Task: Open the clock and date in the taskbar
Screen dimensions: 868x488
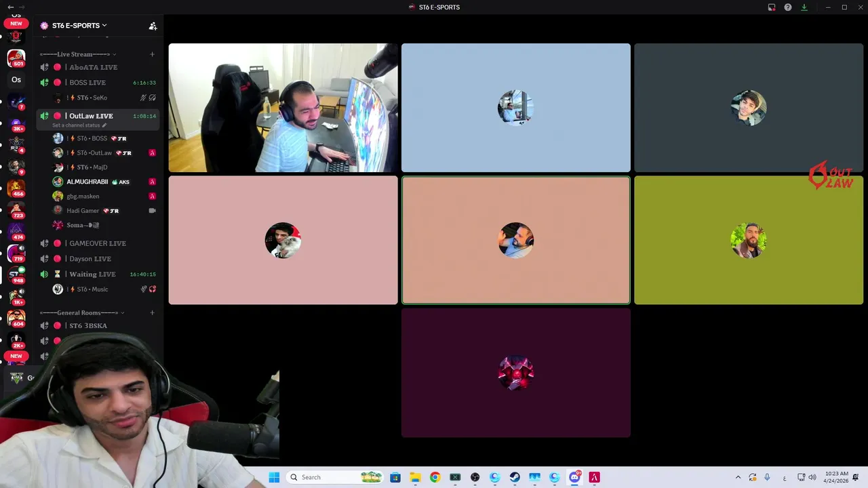Action: [x=837, y=477]
